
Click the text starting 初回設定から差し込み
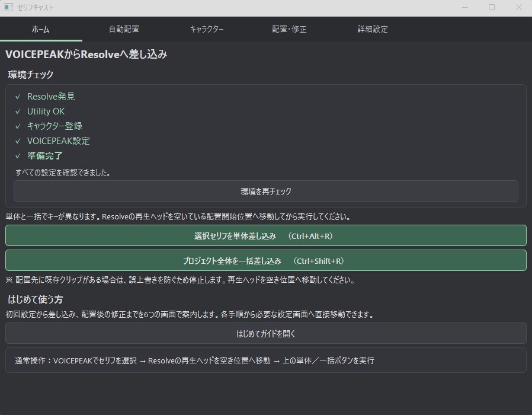point(190,314)
